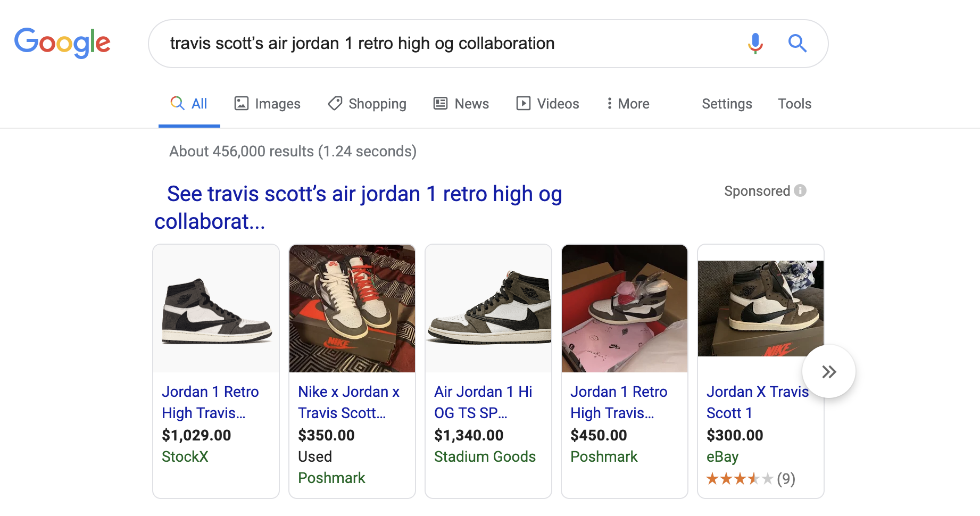Screen dimensions: 980x516
Task: Show more products with double-arrow button
Action: 829,371
